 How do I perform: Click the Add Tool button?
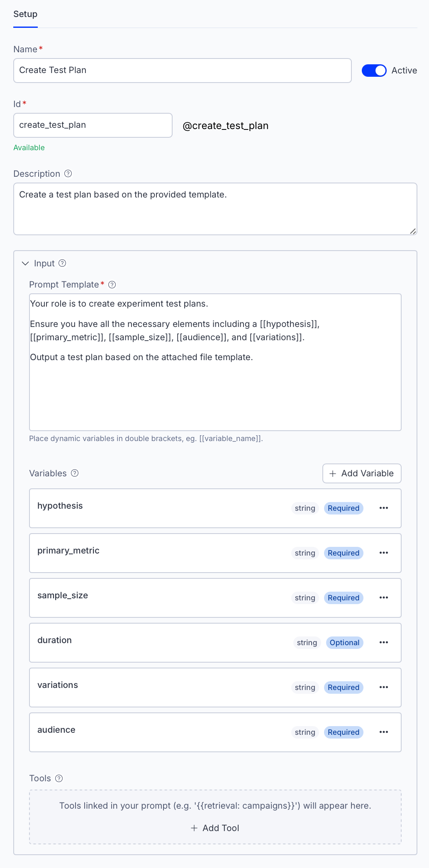(x=215, y=828)
